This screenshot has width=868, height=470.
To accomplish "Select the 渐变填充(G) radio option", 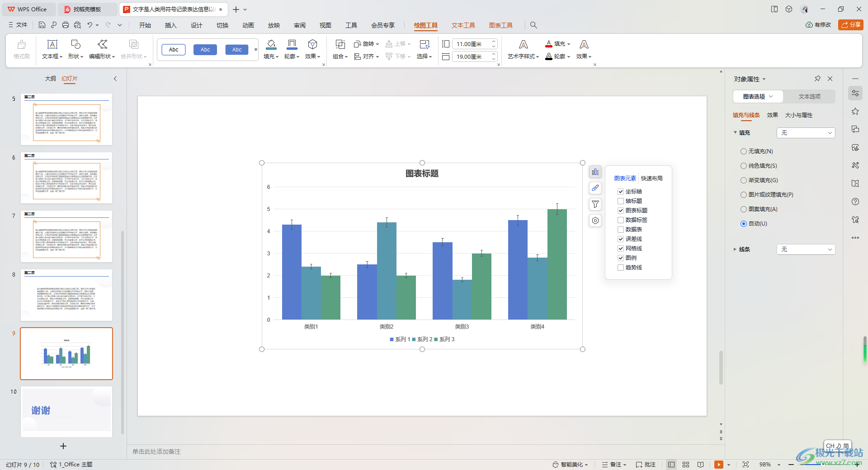I will 743,180.
